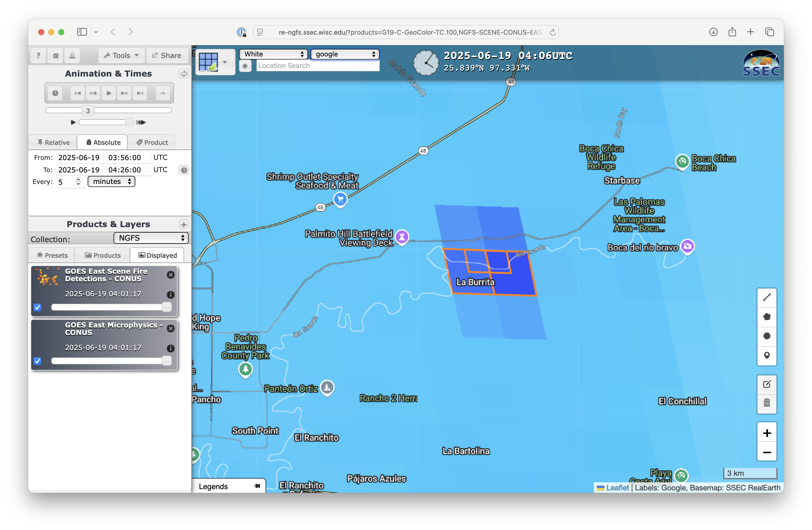
Task: Open the user account icon
Action: pos(72,56)
